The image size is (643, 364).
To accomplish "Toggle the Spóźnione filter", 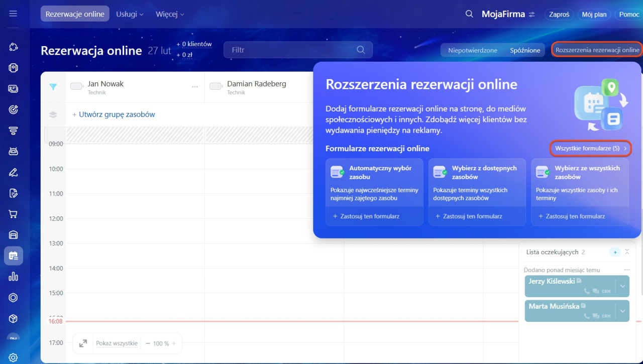I will click(525, 50).
